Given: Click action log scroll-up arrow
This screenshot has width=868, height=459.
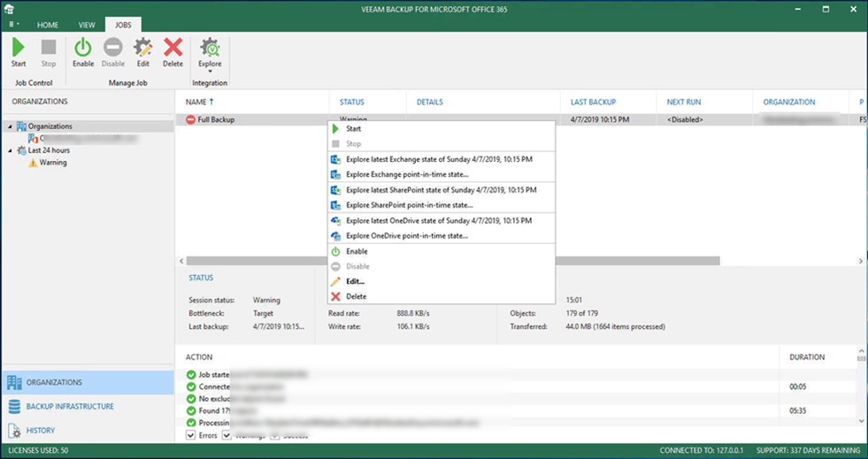Looking at the screenshot, I should [x=861, y=351].
